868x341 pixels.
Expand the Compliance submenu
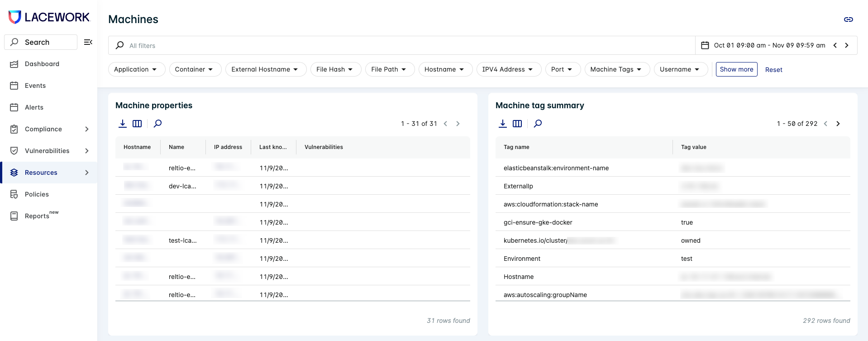(x=87, y=129)
